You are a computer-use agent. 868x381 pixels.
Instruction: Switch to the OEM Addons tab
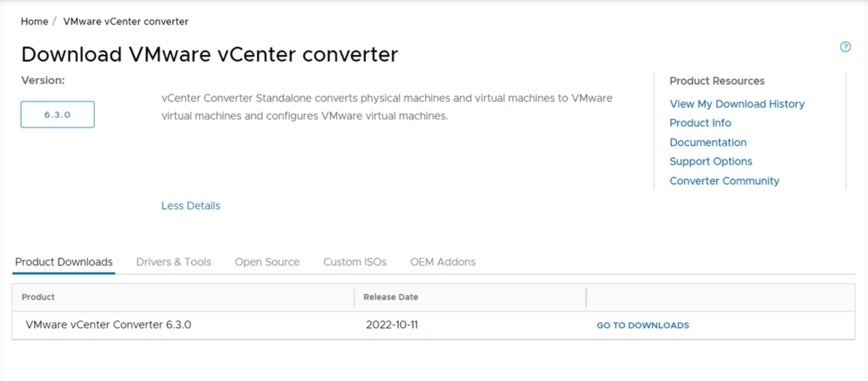click(x=443, y=262)
